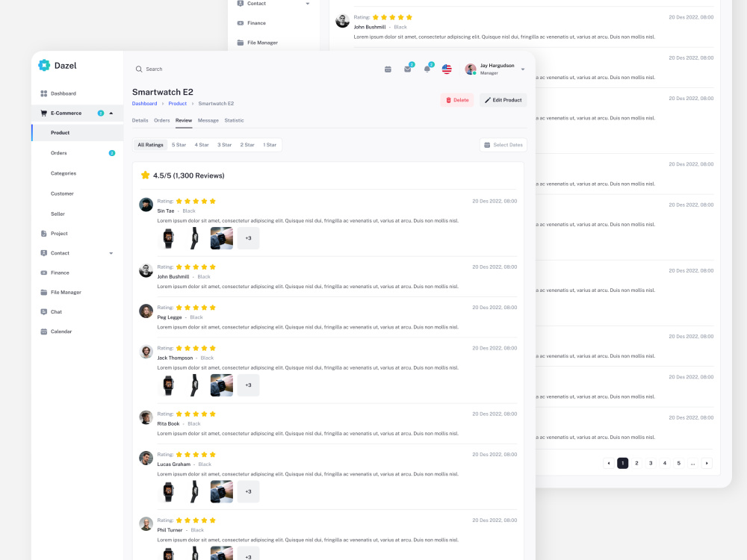Collapse the E-Commerce menu arrow
Image resolution: width=747 pixels, height=560 pixels.
coord(111,113)
